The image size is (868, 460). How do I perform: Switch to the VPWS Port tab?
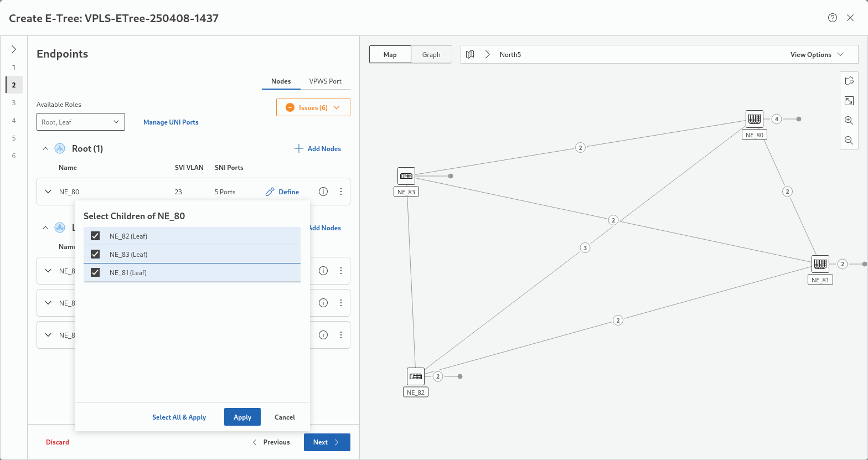point(325,81)
